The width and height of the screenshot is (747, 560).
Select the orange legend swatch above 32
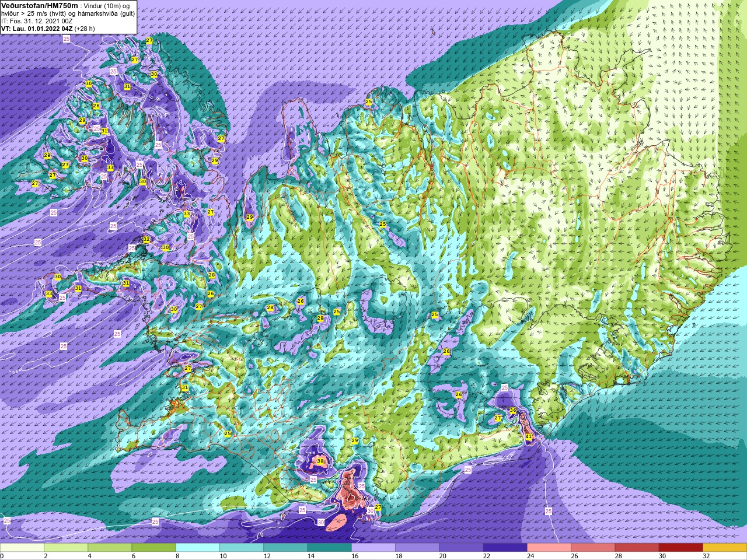(725, 548)
